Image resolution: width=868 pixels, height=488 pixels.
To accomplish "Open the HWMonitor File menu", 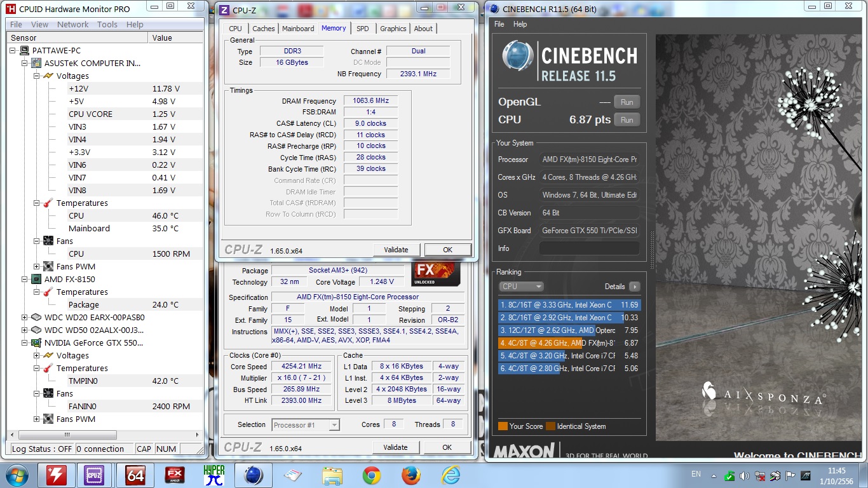I will point(17,25).
